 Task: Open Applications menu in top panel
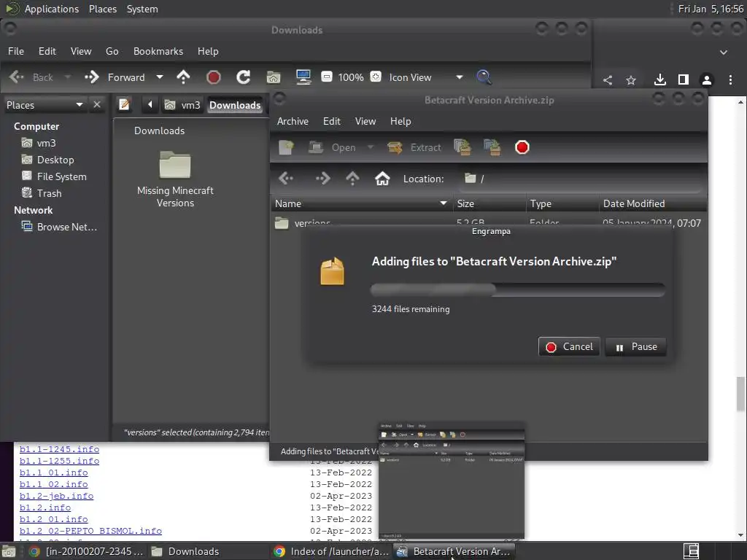coord(52,9)
